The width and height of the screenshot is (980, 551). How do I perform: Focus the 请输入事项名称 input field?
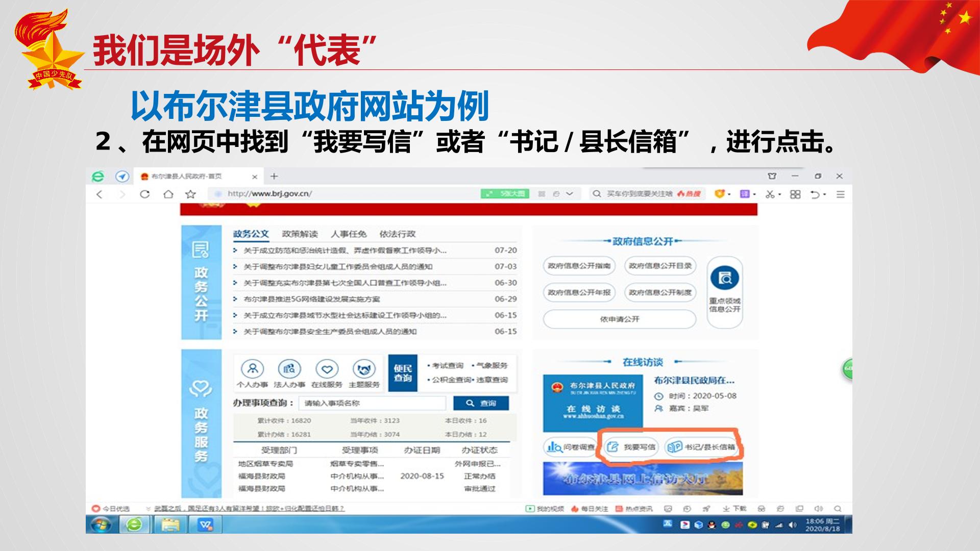pos(373,403)
